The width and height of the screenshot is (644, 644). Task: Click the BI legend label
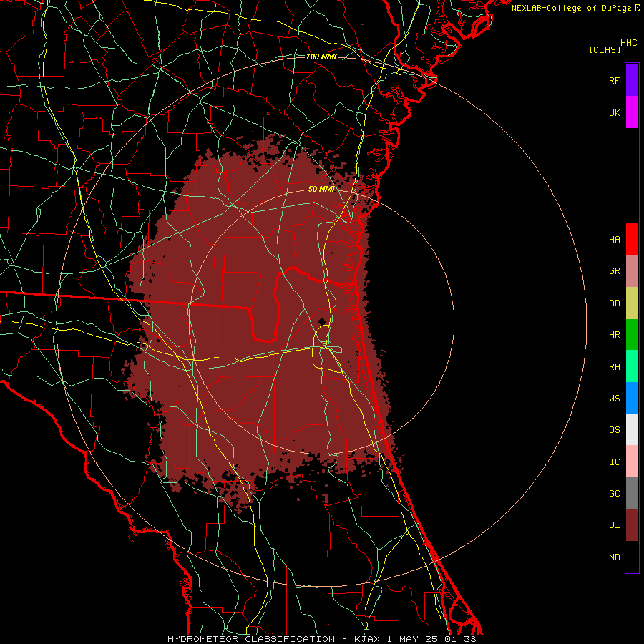(x=614, y=525)
